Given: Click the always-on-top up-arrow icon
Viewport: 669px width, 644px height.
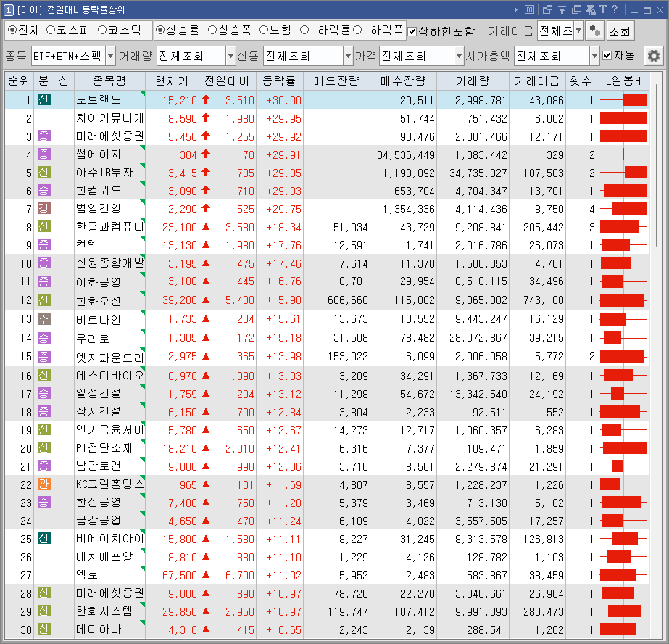Looking at the screenshot, I should point(562,9).
